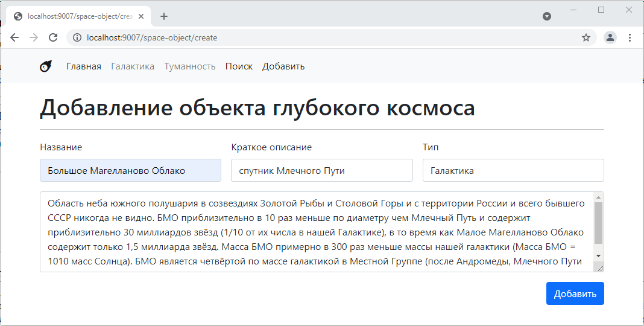Open the browser profile avatar icon
The width and height of the screenshot is (644, 326).
point(610,37)
